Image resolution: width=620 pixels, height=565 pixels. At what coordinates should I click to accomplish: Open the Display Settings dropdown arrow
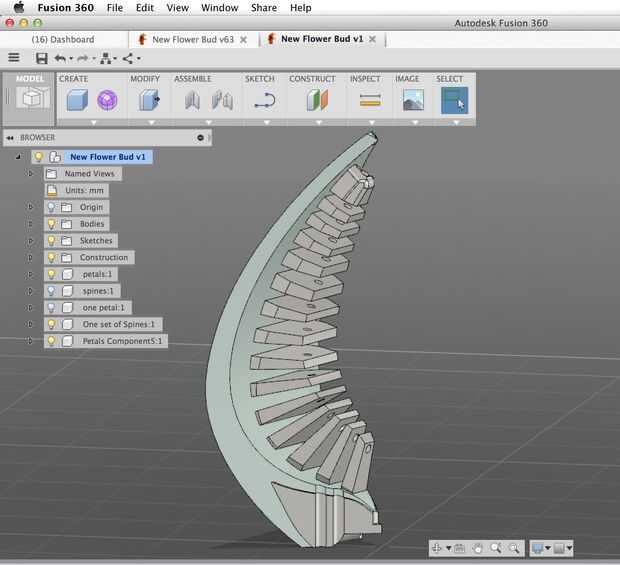[548, 548]
